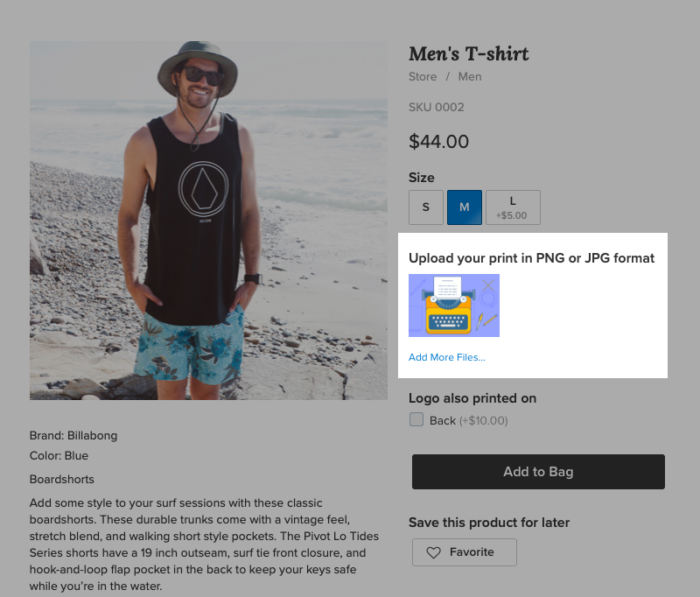View the Billabong boardshorts product photo

(208, 219)
